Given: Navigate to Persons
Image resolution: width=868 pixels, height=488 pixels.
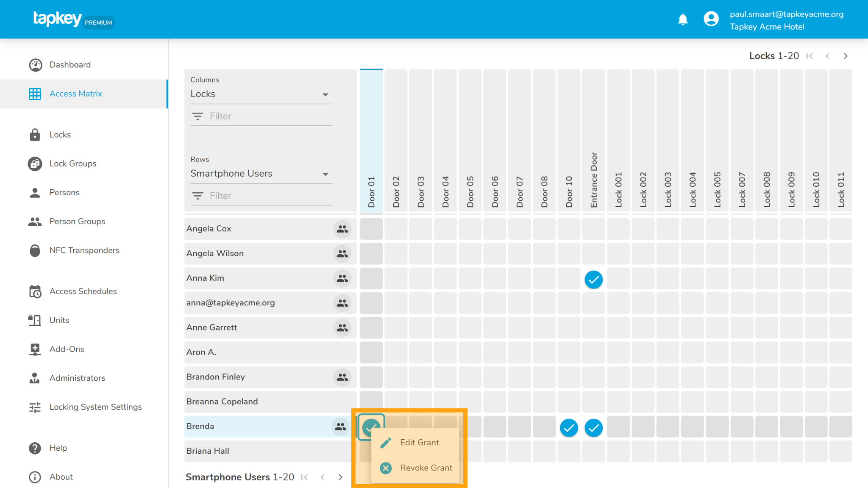Looking at the screenshot, I should (x=84, y=193).
